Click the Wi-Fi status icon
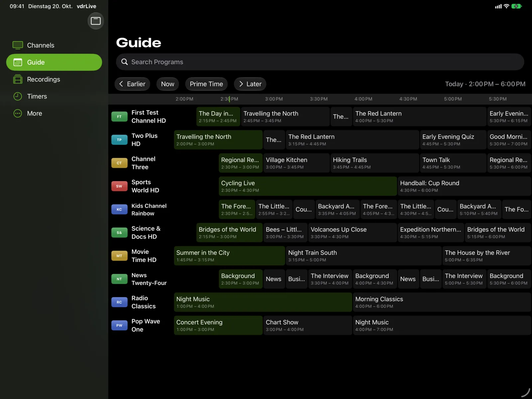532x399 pixels. click(x=506, y=6)
